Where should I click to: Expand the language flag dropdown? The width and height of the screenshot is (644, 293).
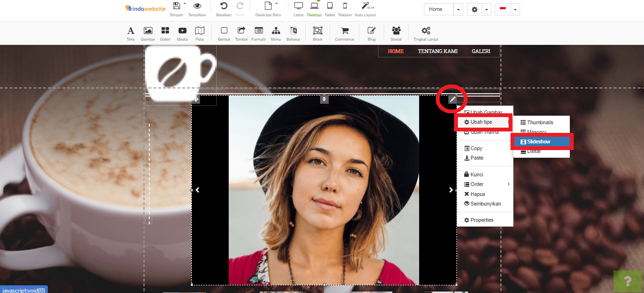coord(515,9)
